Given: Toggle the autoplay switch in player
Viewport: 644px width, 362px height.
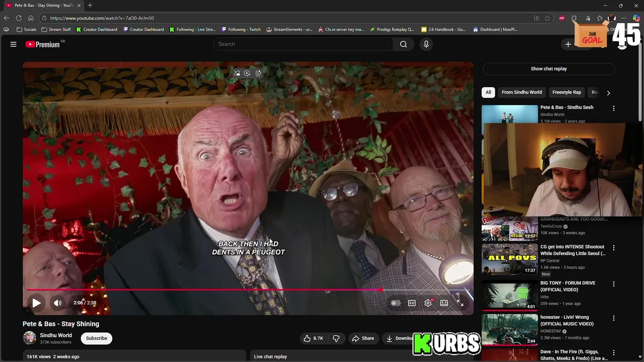Looking at the screenshot, I should (x=395, y=303).
